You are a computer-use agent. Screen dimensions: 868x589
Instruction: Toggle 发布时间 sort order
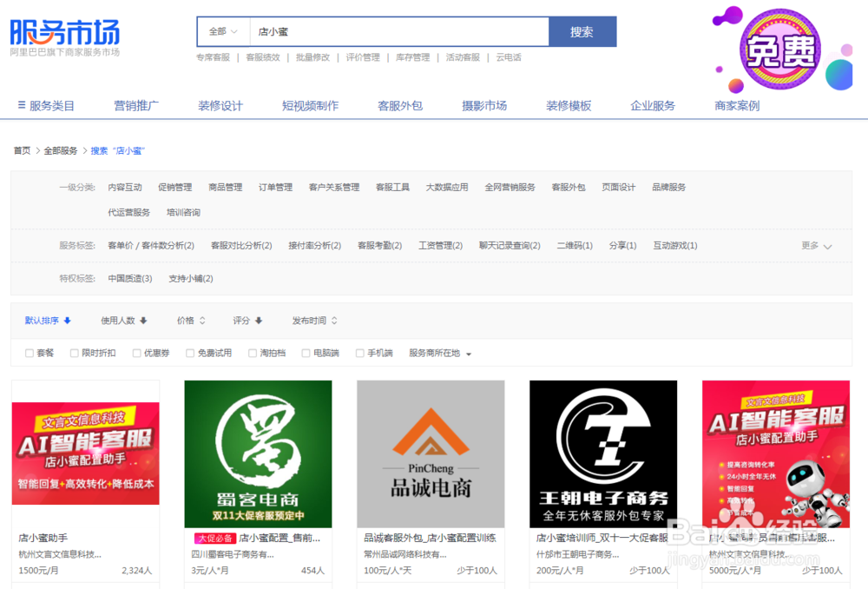[314, 321]
